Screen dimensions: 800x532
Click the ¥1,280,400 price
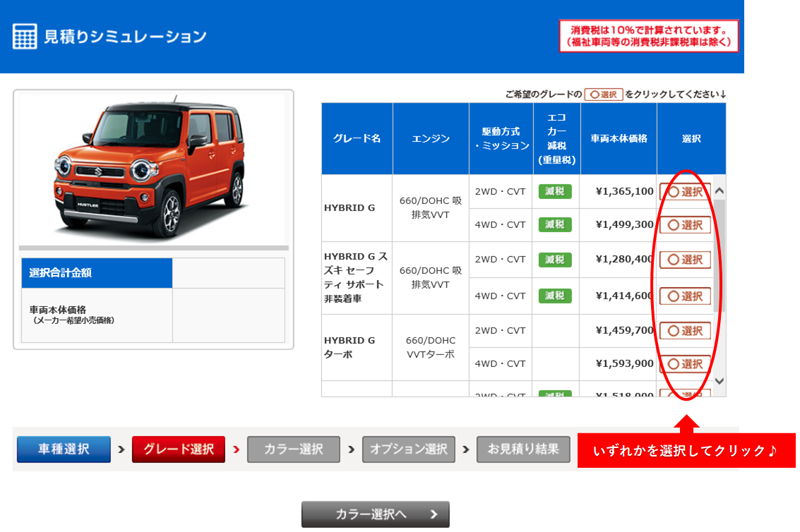tap(624, 260)
